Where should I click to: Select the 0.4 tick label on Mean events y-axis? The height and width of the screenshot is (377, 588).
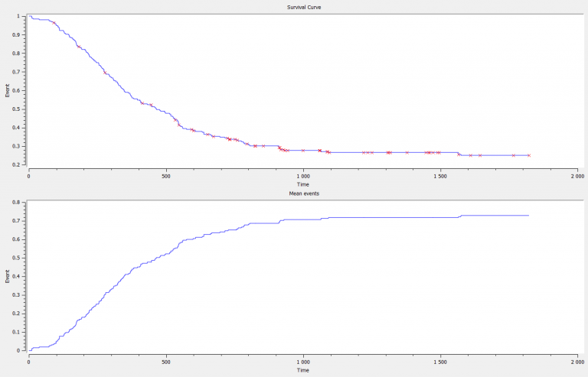[x=18, y=276]
